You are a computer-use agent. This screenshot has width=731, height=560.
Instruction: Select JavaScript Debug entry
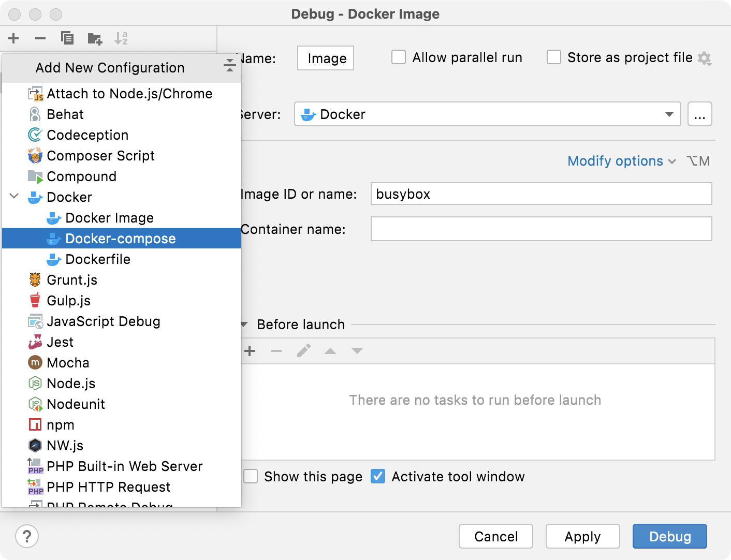click(x=122, y=321)
